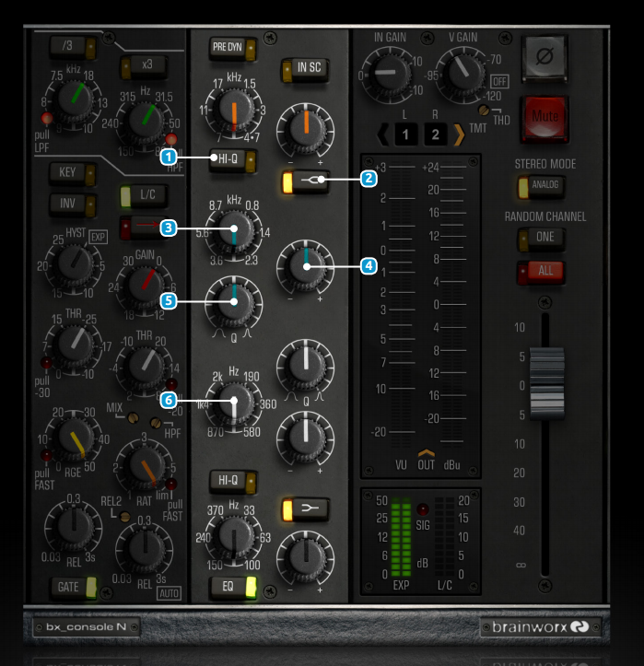
Task: Toggle the GATE on switch
Action: coord(74,588)
